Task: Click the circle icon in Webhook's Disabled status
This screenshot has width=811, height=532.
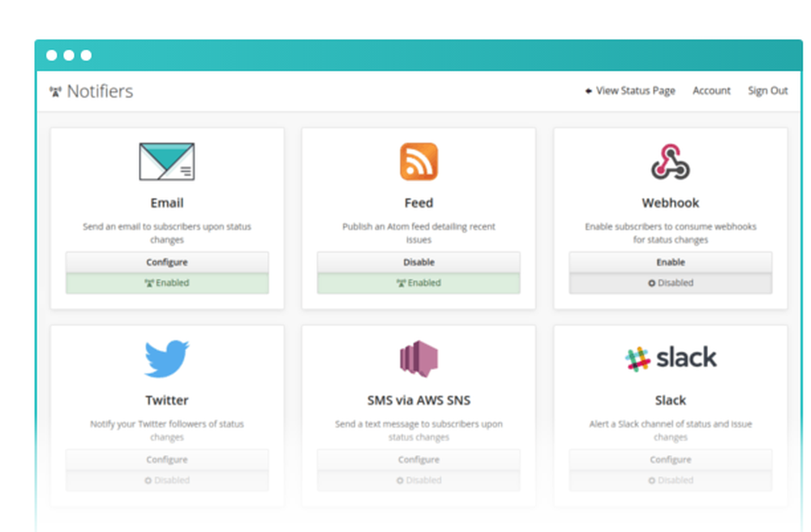Action: [652, 283]
